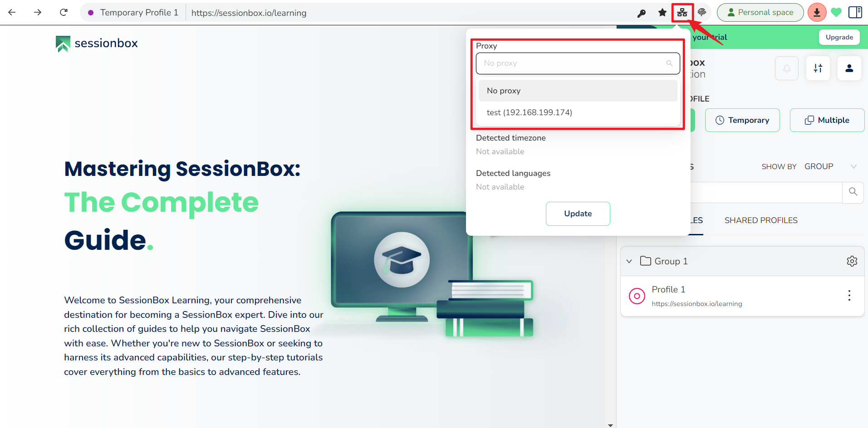Open the split side panel icon
This screenshot has width=868, height=428.
click(855, 12)
